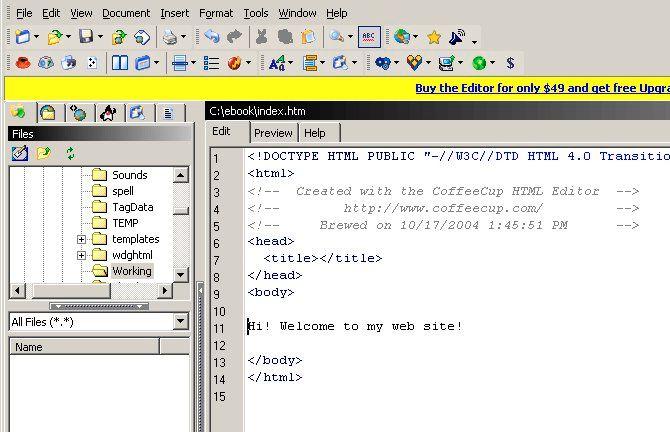
Task: Expand the templates folder tree node
Action: (x=82, y=239)
